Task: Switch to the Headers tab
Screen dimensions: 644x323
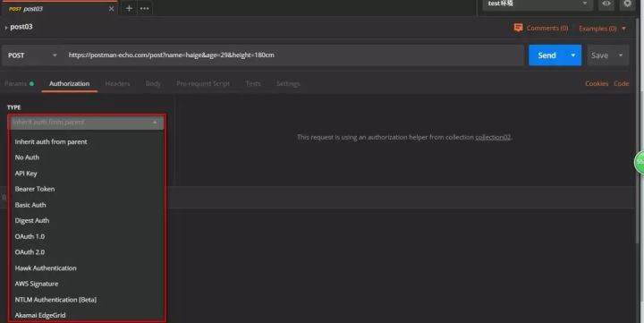Action: click(x=117, y=83)
